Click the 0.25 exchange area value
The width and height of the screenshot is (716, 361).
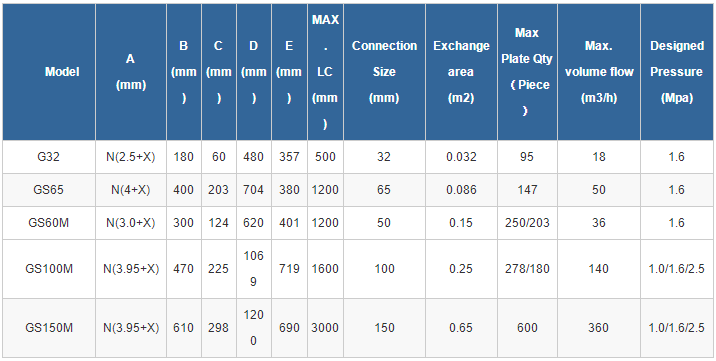point(461,268)
